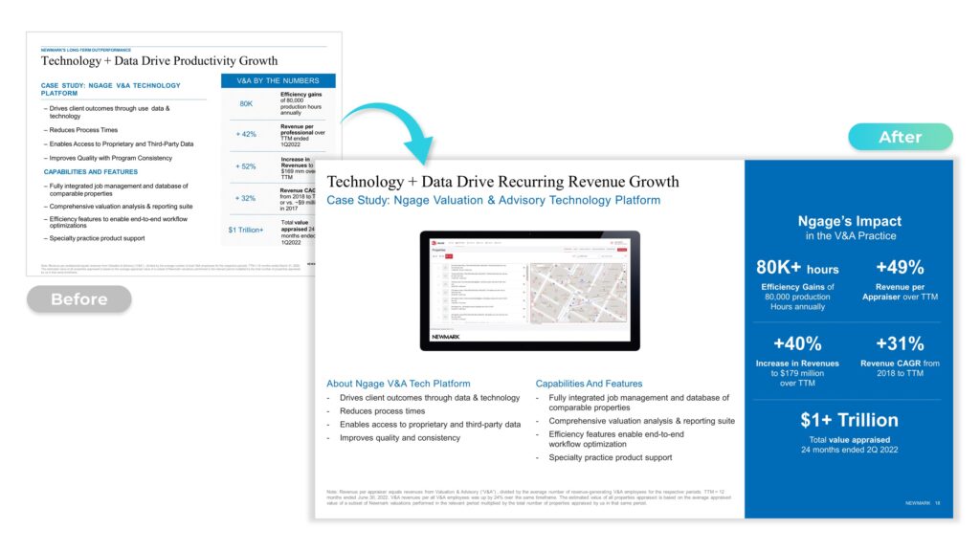This screenshot has width=980, height=551.
Task: Click the 'Case Study: Ngage Valuation & Advisory' subtitle
Action: [493, 200]
